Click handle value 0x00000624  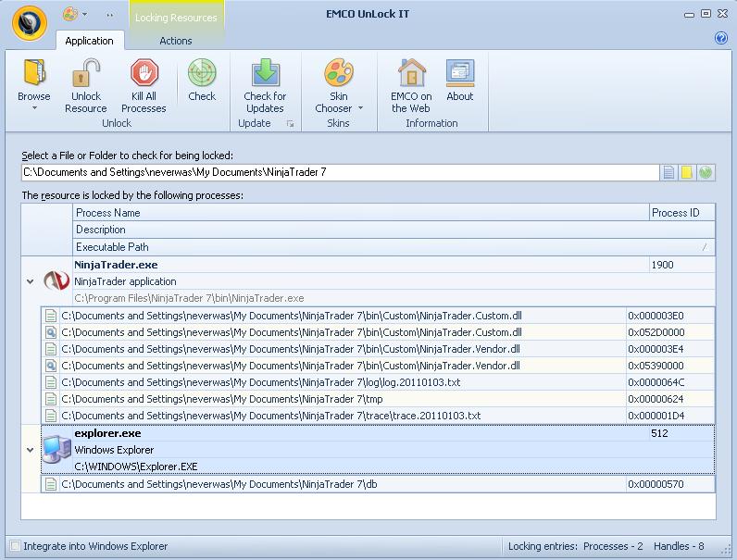point(656,399)
